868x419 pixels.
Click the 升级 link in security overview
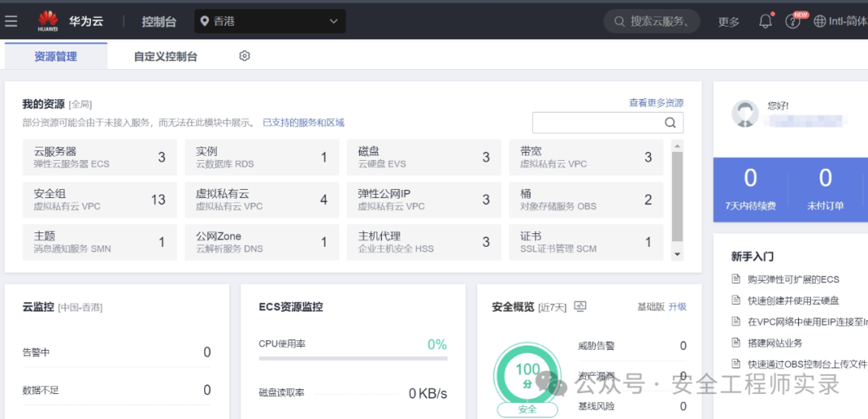pos(678,306)
